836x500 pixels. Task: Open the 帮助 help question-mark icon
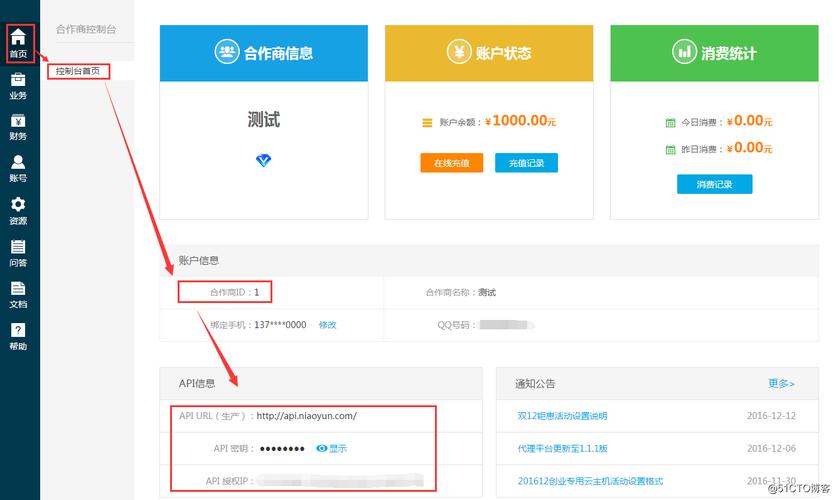coord(18,336)
